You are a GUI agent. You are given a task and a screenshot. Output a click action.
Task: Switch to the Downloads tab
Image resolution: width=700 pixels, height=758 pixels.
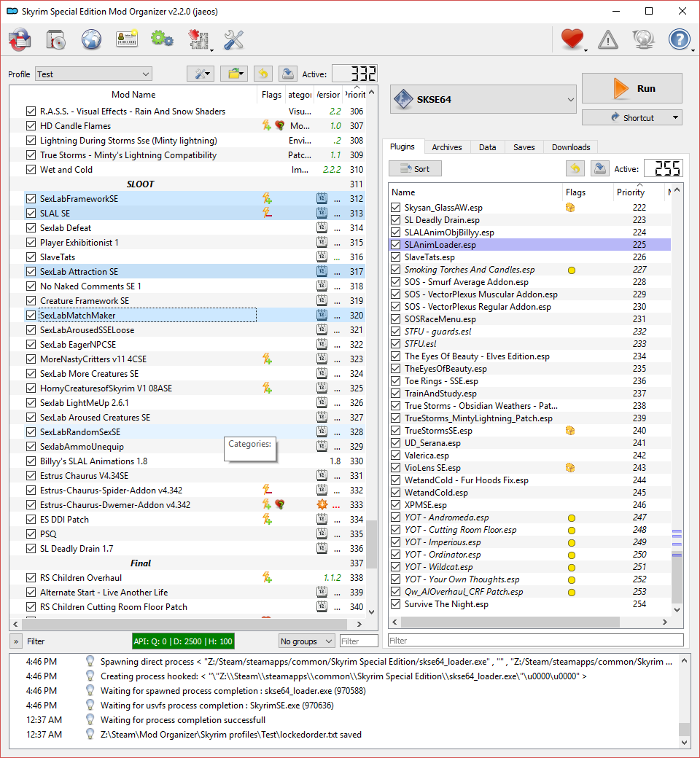click(571, 147)
